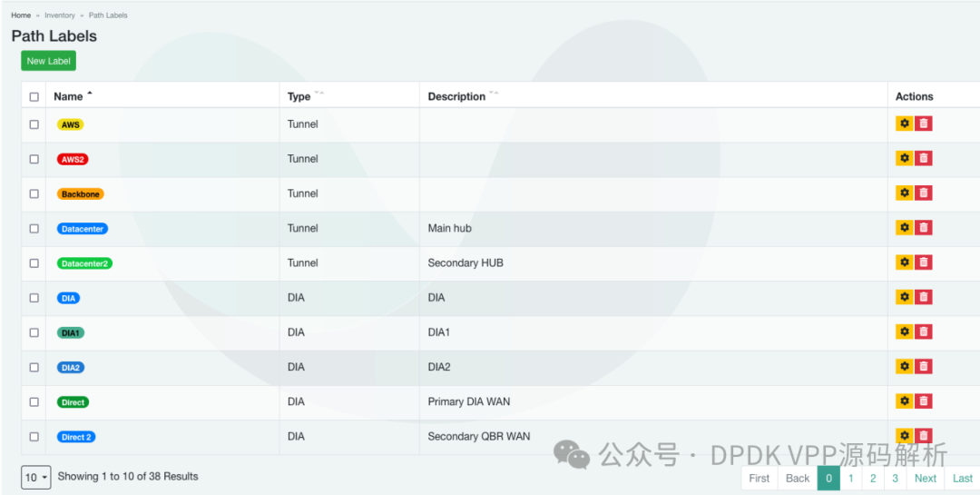
Task: Jump to Last page of results
Action: (x=963, y=478)
